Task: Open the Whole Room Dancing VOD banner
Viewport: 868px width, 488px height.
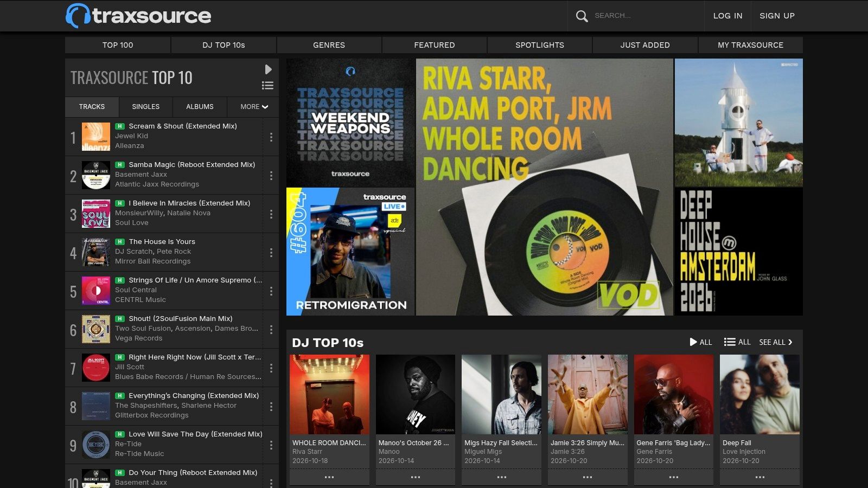Action: coord(545,187)
